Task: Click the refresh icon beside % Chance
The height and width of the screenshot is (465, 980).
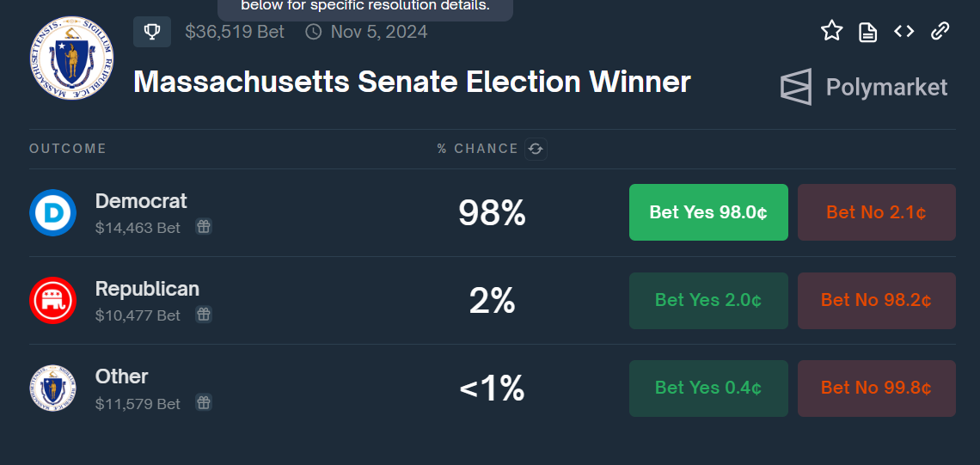Action: point(536,149)
